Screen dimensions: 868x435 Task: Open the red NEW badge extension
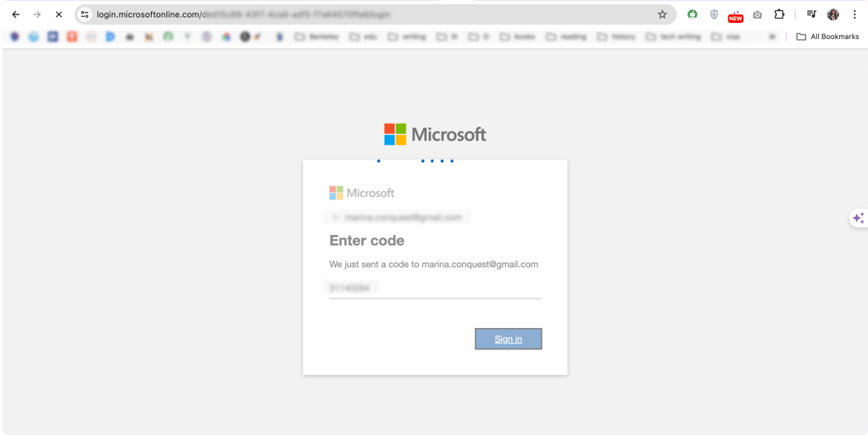click(736, 16)
